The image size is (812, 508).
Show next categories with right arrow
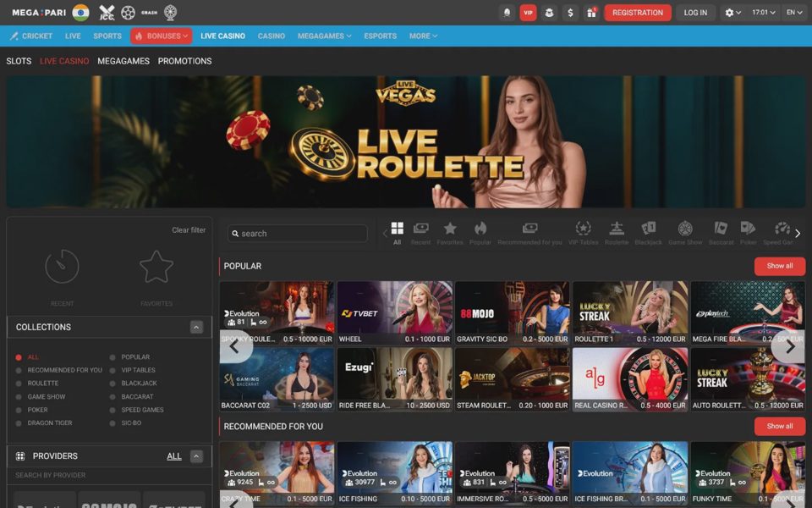coord(798,234)
